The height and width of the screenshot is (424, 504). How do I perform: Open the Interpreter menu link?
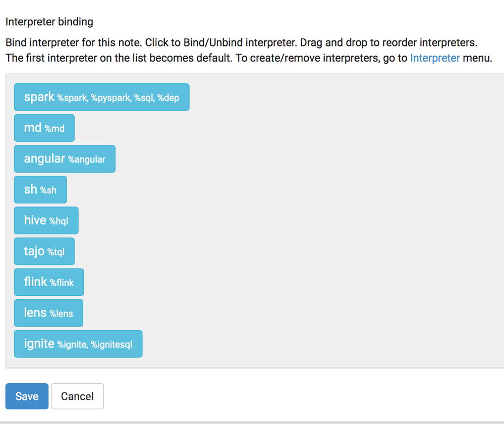(434, 58)
